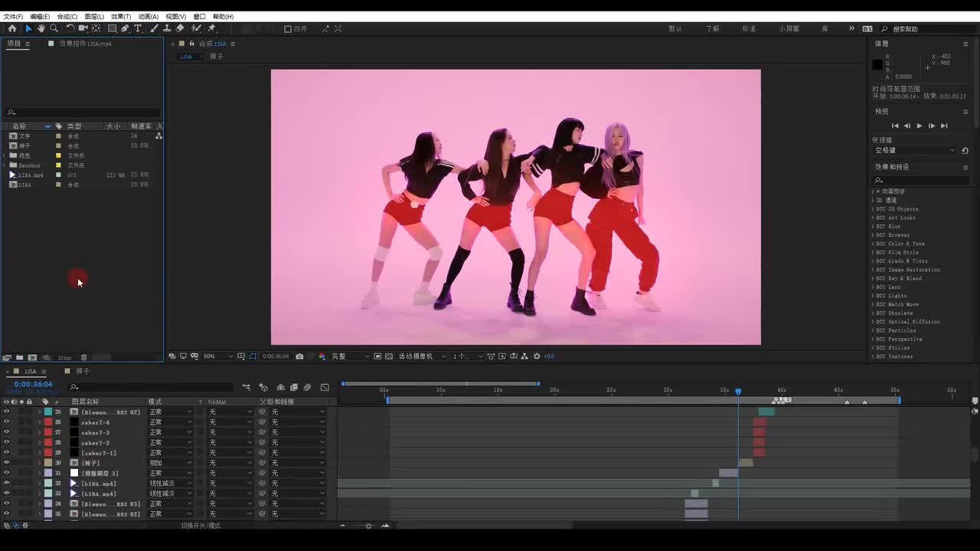The height and width of the screenshot is (551, 980).
Task: Open the 编辑(E) menu
Action: click(x=40, y=16)
